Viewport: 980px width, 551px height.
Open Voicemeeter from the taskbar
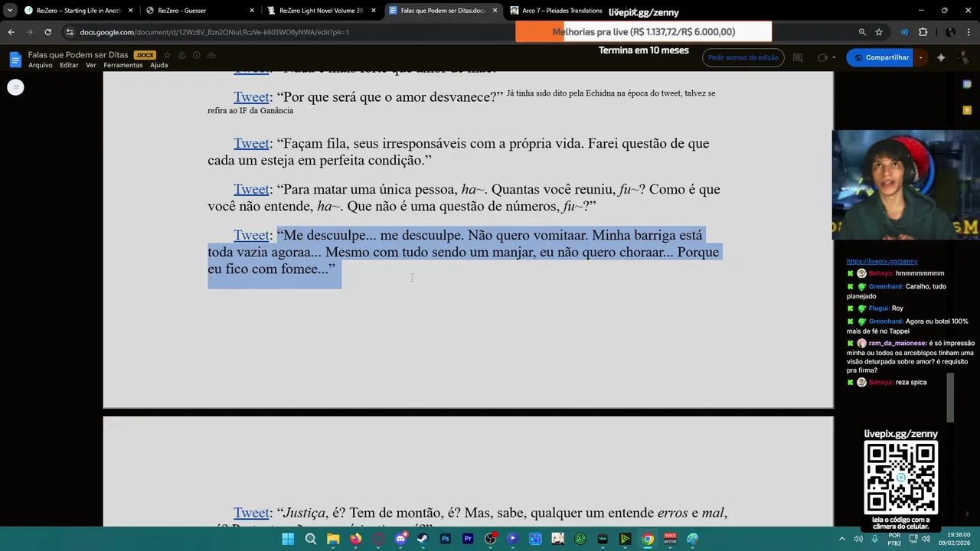670,539
